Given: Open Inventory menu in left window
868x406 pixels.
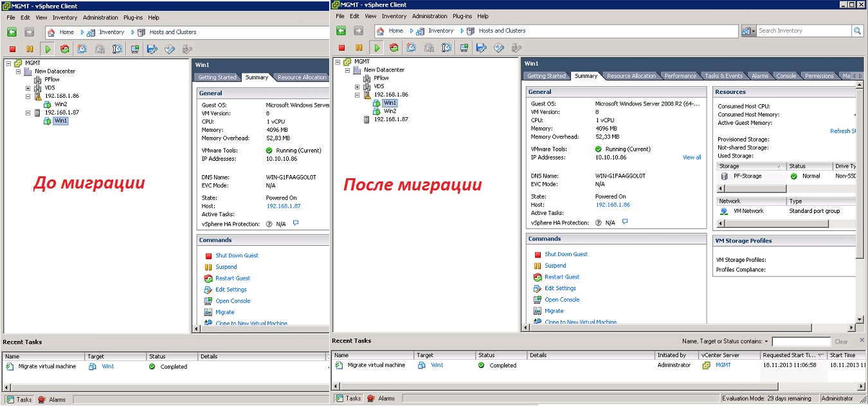Looking at the screenshot, I should [64, 17].
